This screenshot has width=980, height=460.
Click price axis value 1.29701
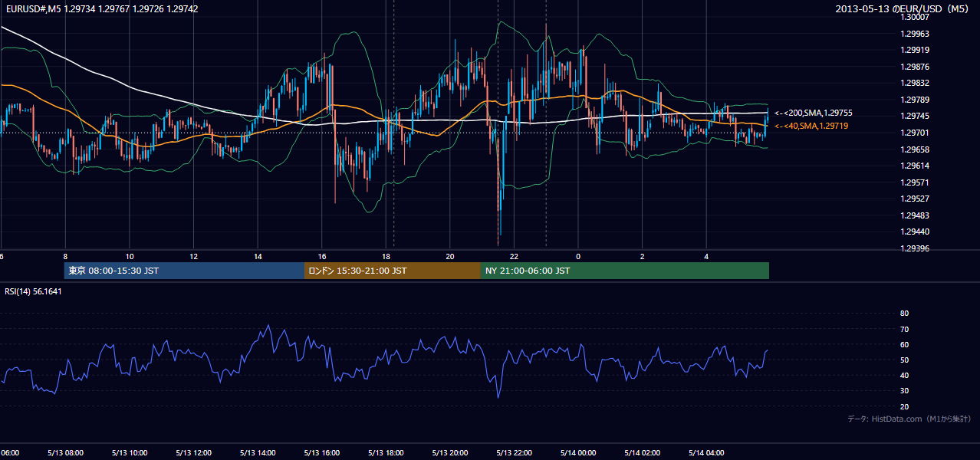(x=914, y=133)
